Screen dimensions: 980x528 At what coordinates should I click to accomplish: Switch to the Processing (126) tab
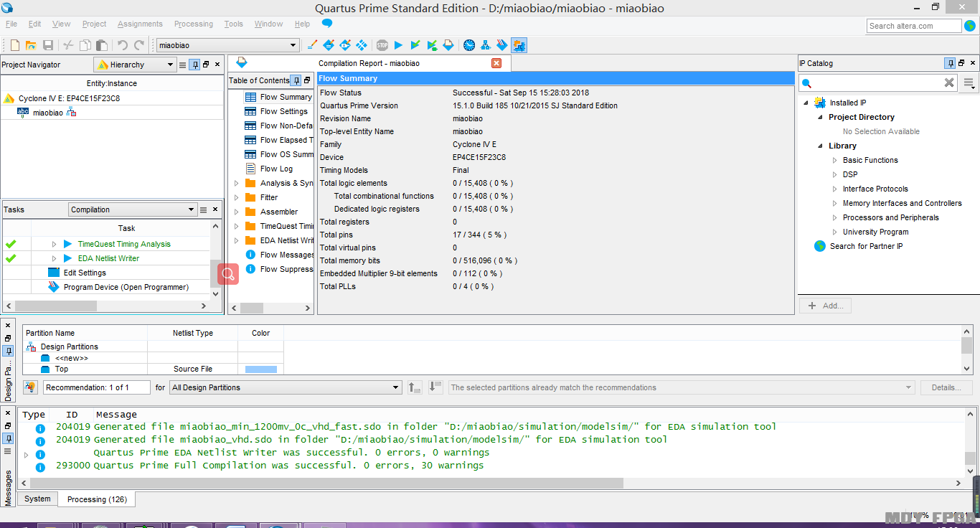pos(97,499)
